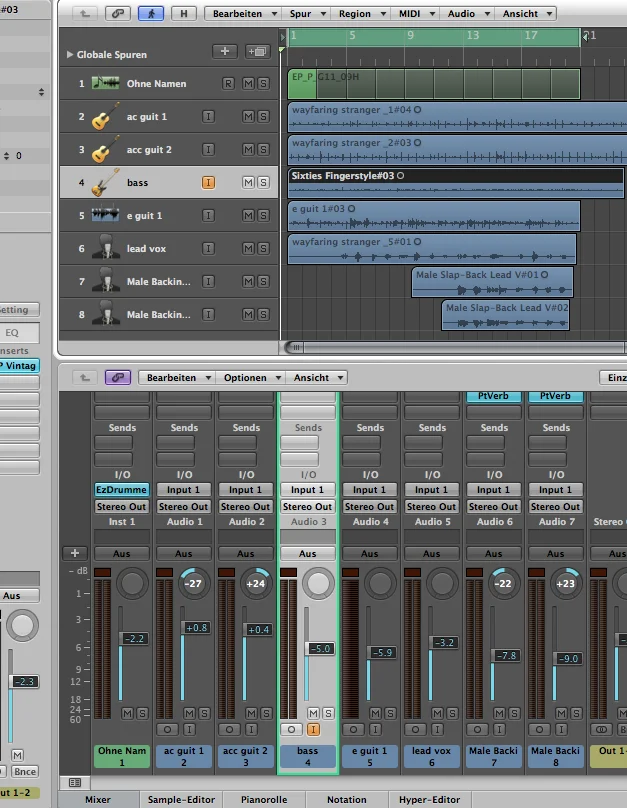Mute the ac guit 1 track
Viewport: 627px width, 808px height.
pos(248,117)
